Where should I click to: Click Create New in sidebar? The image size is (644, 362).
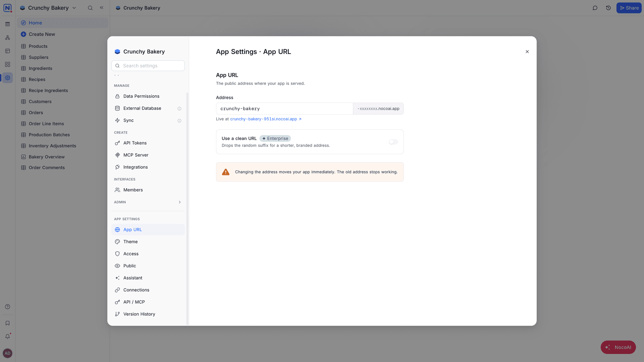click(62, 34)
